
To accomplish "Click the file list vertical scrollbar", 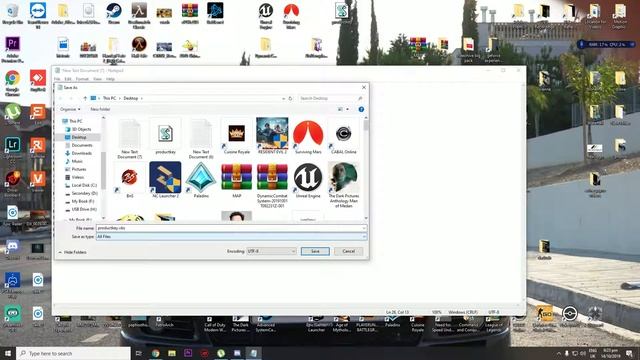I will [366, 168].
